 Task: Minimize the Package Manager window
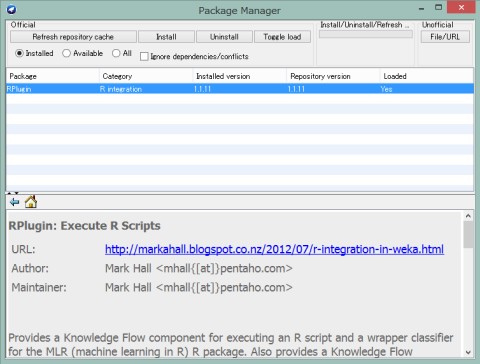pos(422,8)
